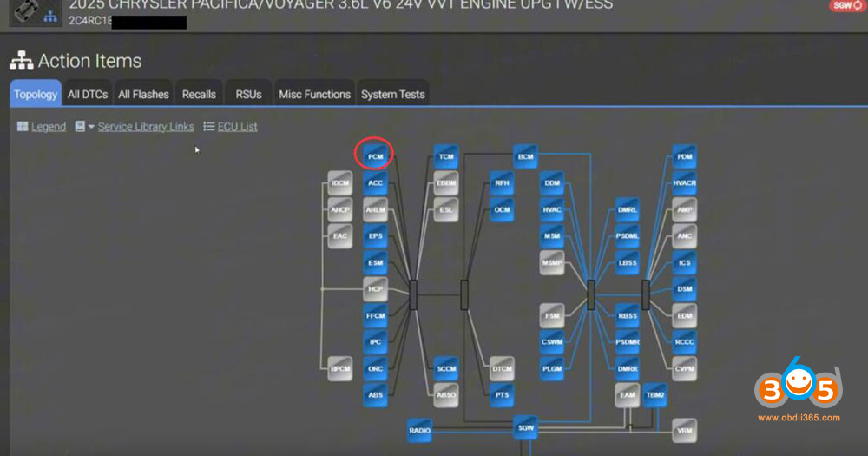
Task: Switch to the All Flashes tab
Action: click(143, 94)
